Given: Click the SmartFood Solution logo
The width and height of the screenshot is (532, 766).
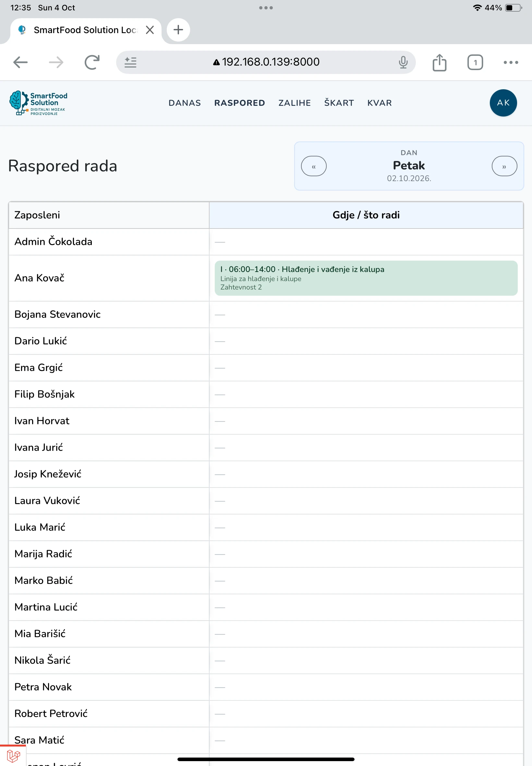Looking at the screenshot, I should (x=38, y=103).
